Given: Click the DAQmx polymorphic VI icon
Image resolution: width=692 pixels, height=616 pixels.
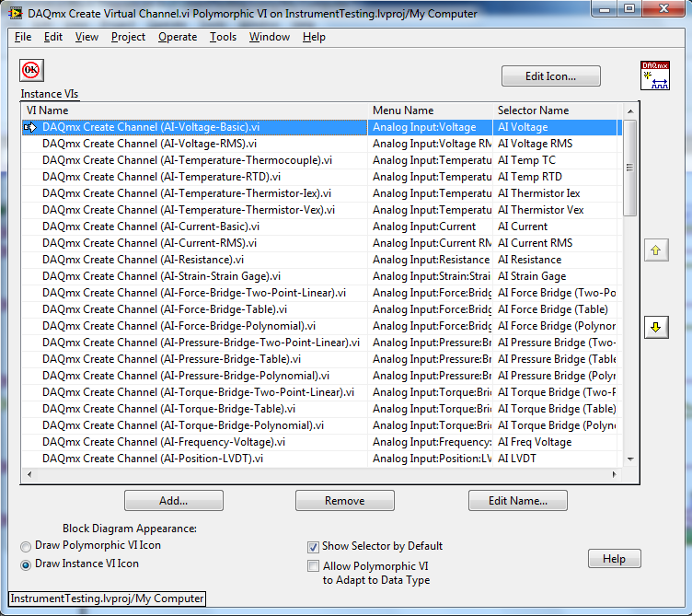Looking at the screenshot, I should point(655,76).
